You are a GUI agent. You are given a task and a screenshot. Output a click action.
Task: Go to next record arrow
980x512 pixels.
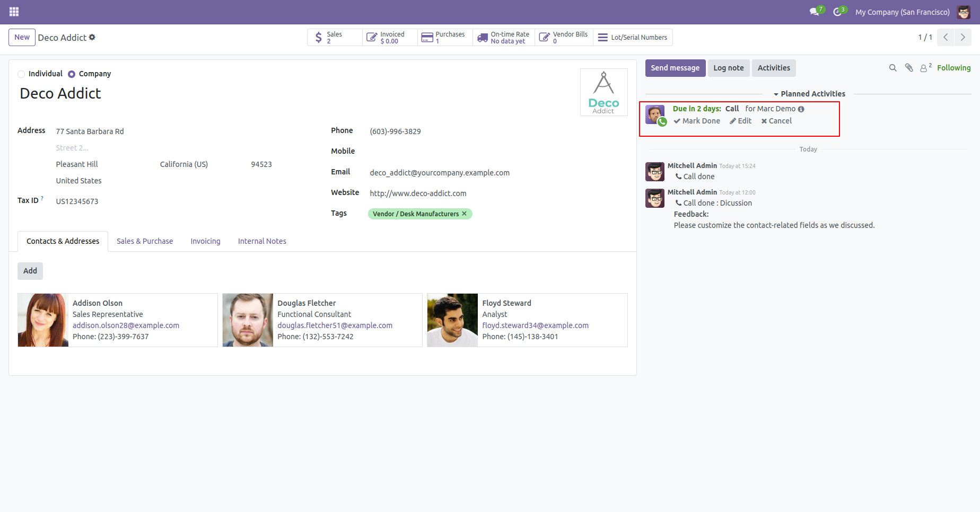[x=962, y=37]
